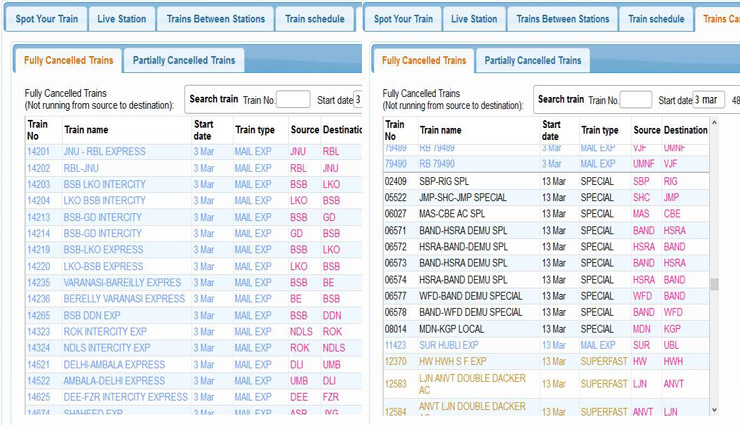Click train number 06573
This screenshot has width=740, height=425.
[x=395, y=263]
